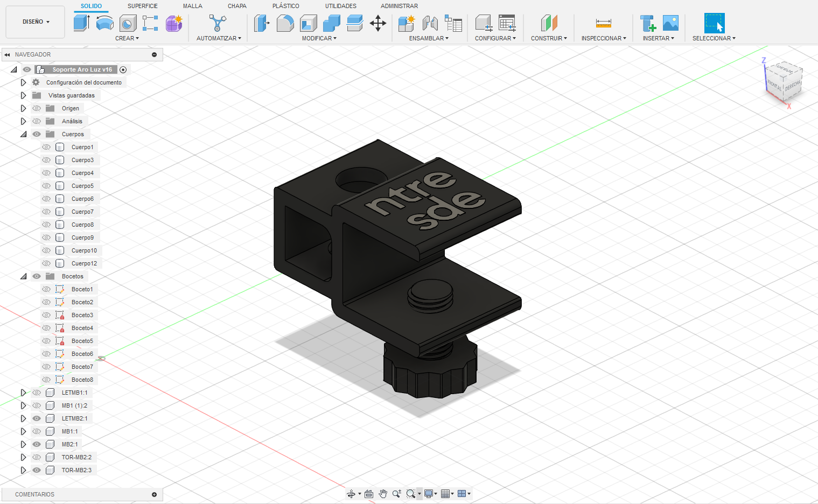Click the Inspeccionar measure icon
818x504 pixels.
click(604, 23)
